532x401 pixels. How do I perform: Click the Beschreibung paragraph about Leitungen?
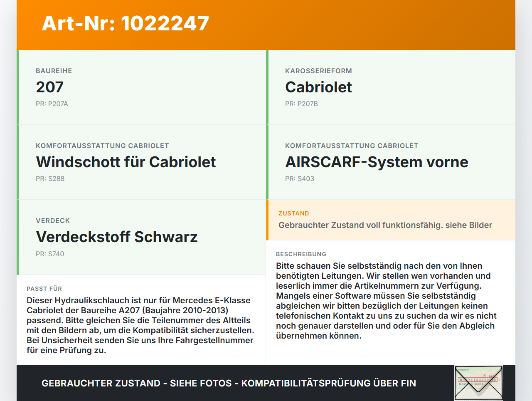[x=387, y=301]
